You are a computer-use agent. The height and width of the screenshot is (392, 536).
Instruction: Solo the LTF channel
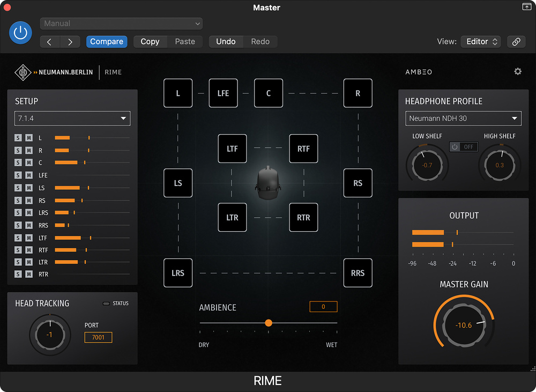(18, 238)
